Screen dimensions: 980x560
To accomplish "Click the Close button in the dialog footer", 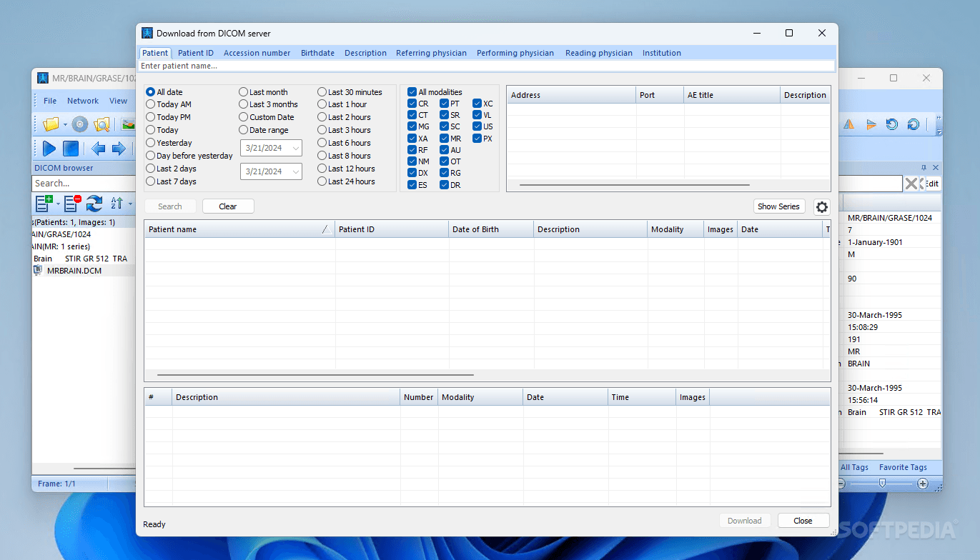I will coord(803,521).
